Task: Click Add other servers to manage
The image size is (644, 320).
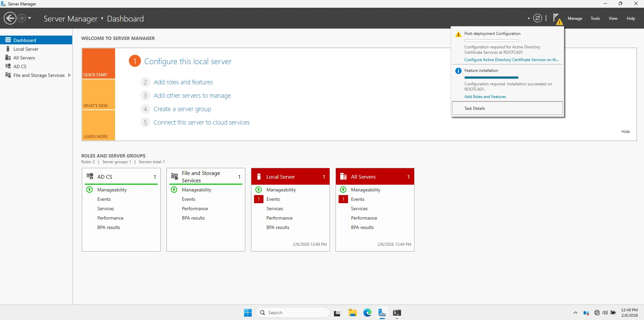Action: (192, 96)
